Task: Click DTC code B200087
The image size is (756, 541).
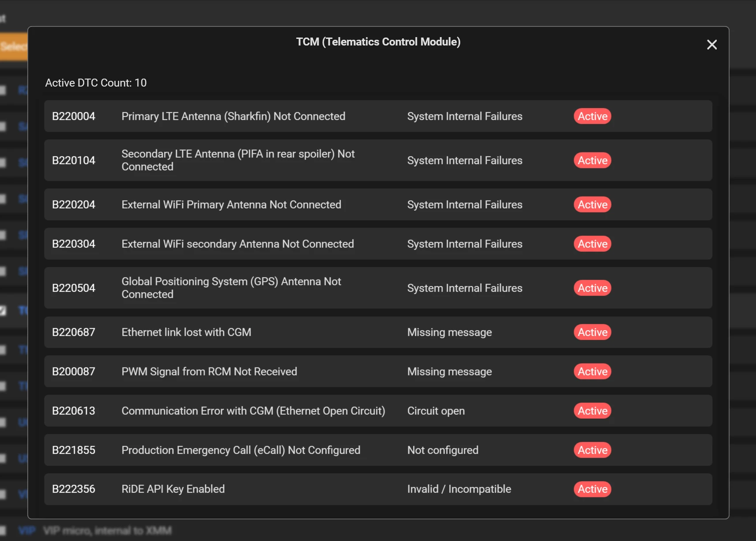Action: click(74, 371)
